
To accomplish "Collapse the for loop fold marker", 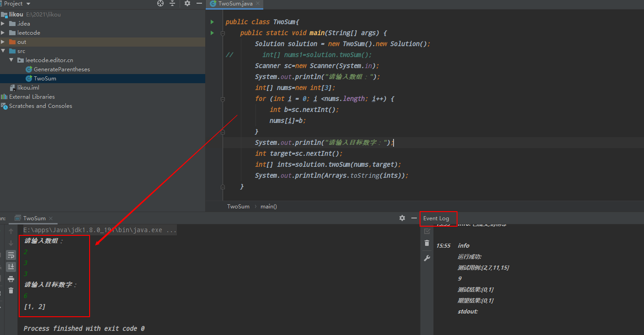I will click(x=223, y=99).
